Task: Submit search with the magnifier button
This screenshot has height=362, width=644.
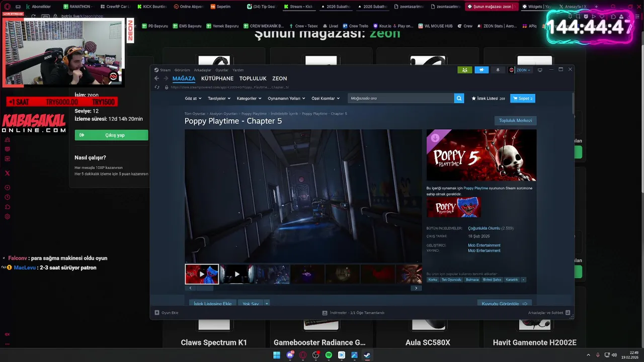Action: [459, 99]
